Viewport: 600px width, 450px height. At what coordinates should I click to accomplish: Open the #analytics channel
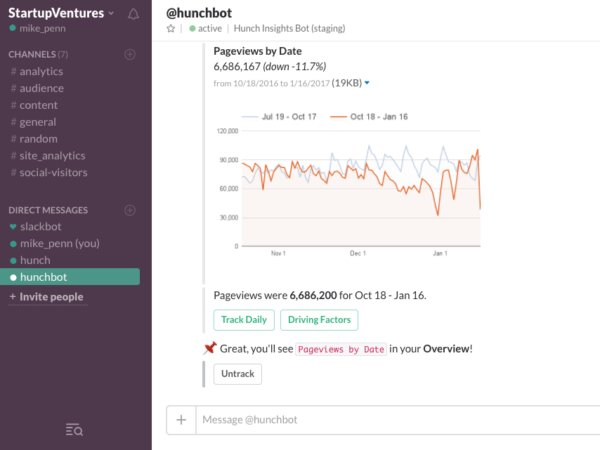[40, 71]
